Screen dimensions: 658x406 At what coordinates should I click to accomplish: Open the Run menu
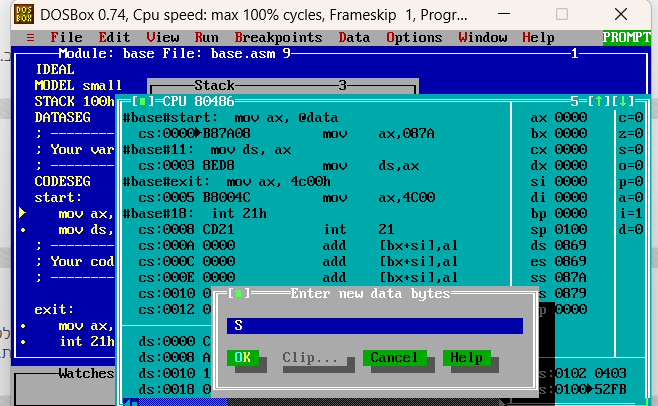[206, 38]
